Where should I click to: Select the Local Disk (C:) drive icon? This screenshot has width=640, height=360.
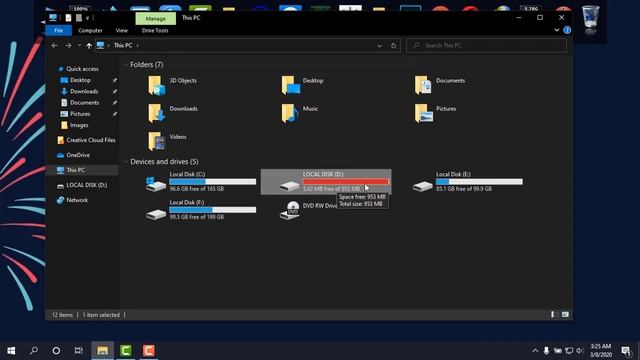tap(156, 184)
